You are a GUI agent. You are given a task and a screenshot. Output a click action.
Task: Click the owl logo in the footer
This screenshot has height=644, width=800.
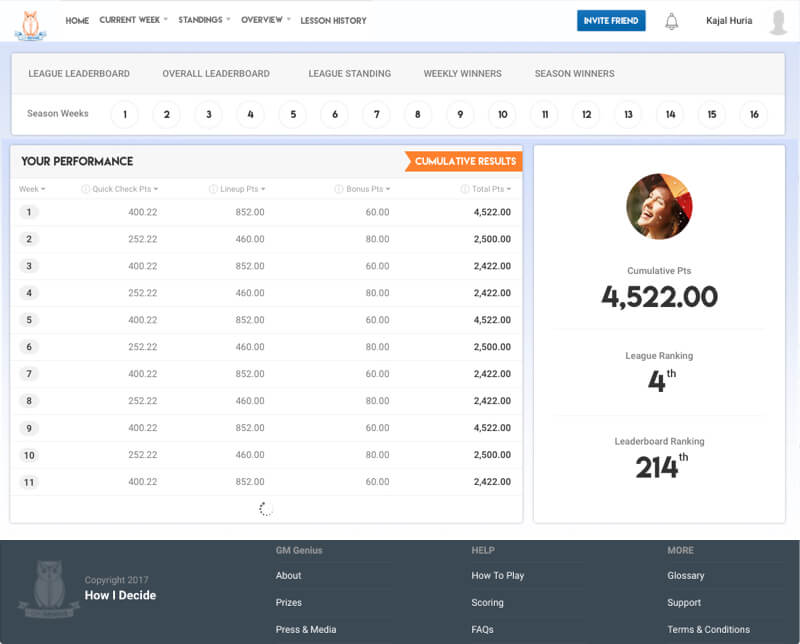pyautogui.click(x=49, y=589)
